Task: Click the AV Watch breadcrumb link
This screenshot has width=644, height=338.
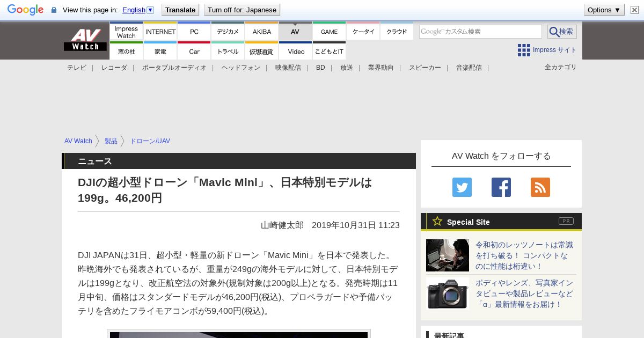Action: (x=78, y=141)
